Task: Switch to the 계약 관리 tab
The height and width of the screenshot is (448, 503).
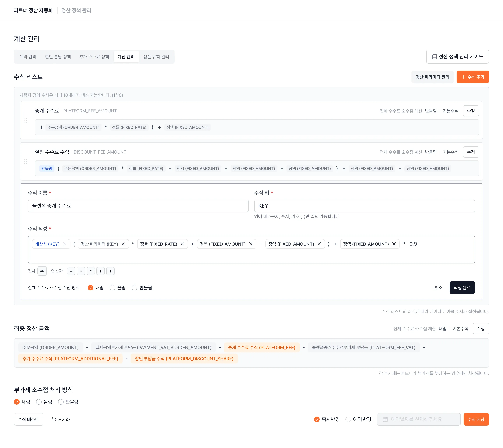Action: coord(28,57)
